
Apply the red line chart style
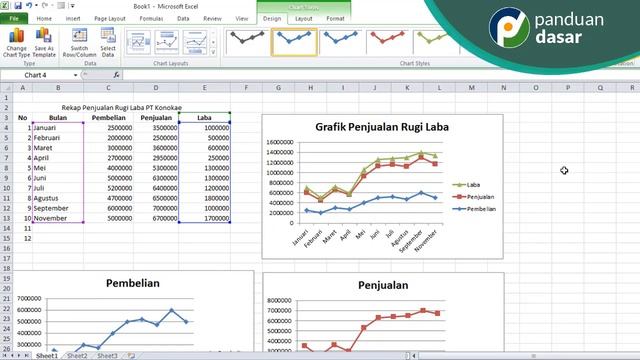pos(388,42)
